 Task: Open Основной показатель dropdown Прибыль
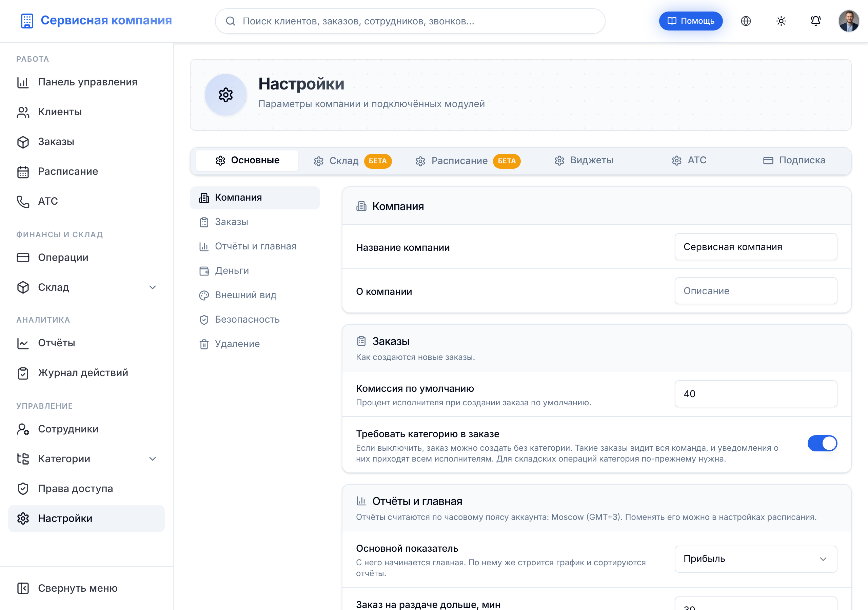[756, 559]
